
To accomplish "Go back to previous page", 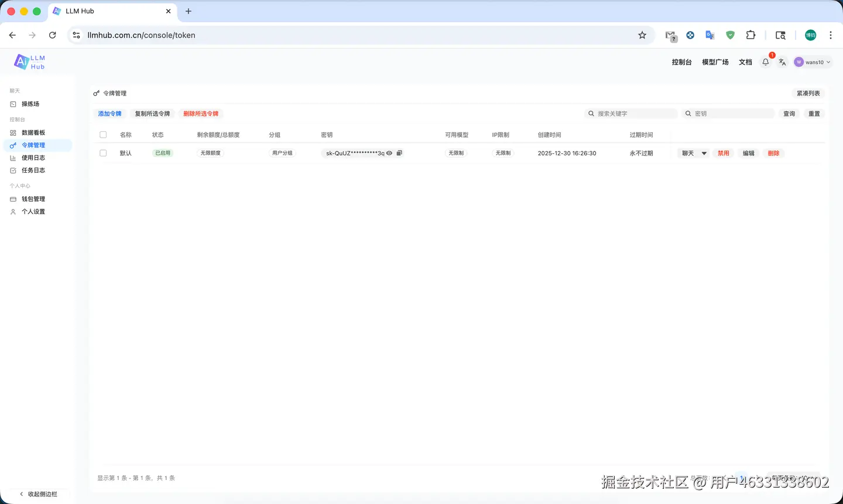I will click(x=12, y=35).
